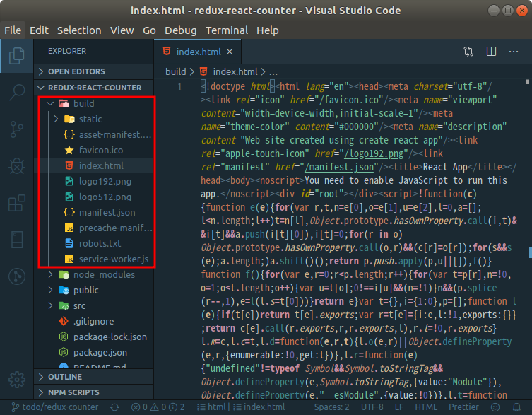Split the editor to the right
This screenshot has width=532, height=415.
tap(491, 52)
